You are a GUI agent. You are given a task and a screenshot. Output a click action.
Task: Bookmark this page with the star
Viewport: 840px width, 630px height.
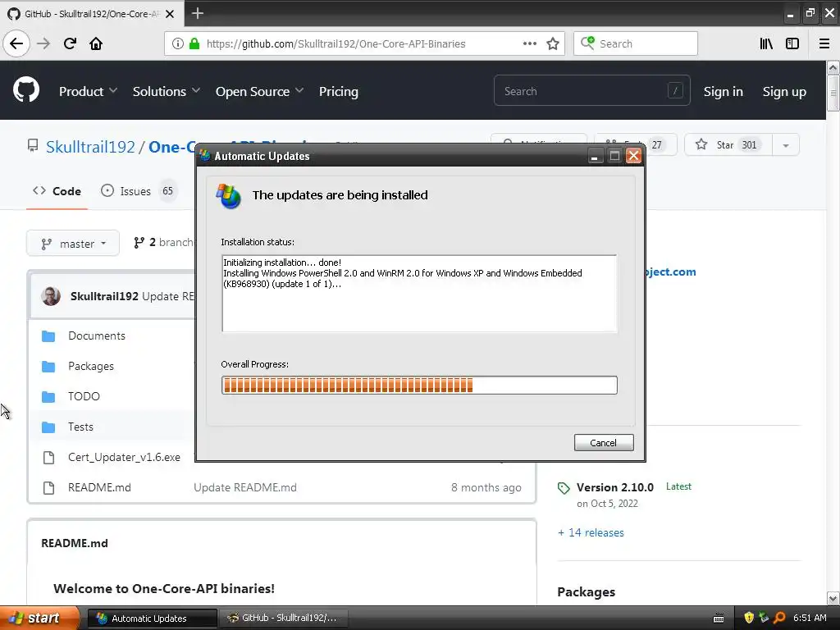(553, 43)
